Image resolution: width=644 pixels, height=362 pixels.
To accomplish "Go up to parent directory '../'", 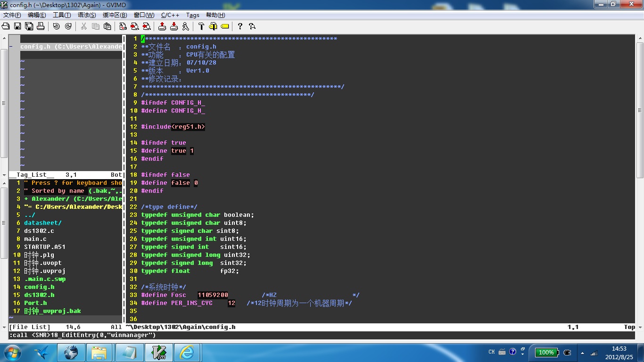I will tap(30, 215).
